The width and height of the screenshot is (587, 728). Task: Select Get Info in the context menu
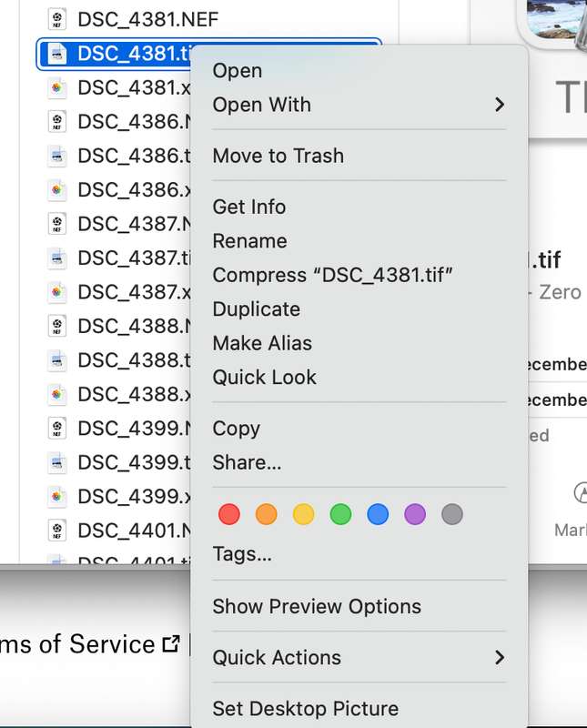[249, 207]
